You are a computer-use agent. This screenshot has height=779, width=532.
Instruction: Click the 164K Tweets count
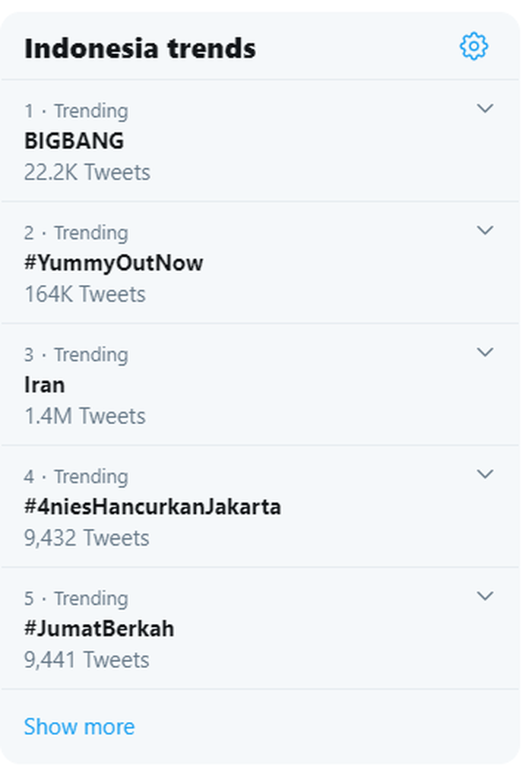pyautogui.click(x=85, y=294)
